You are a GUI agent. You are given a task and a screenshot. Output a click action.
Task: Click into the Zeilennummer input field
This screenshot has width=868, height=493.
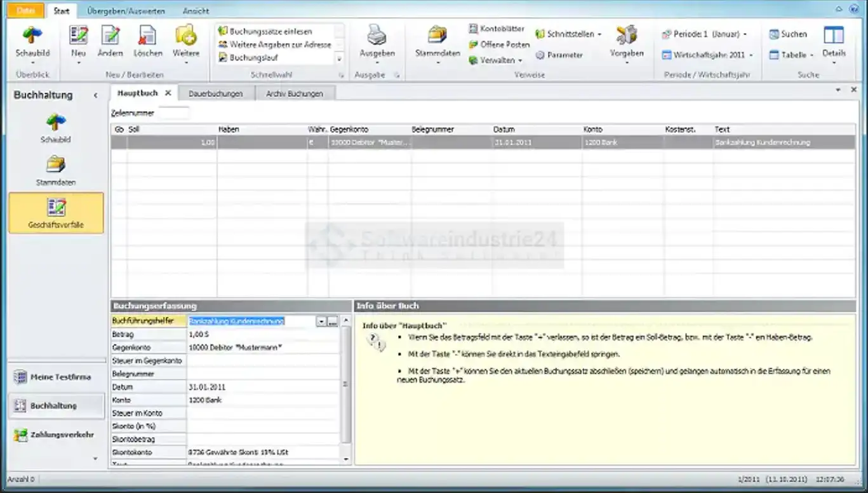click(173, 113)
